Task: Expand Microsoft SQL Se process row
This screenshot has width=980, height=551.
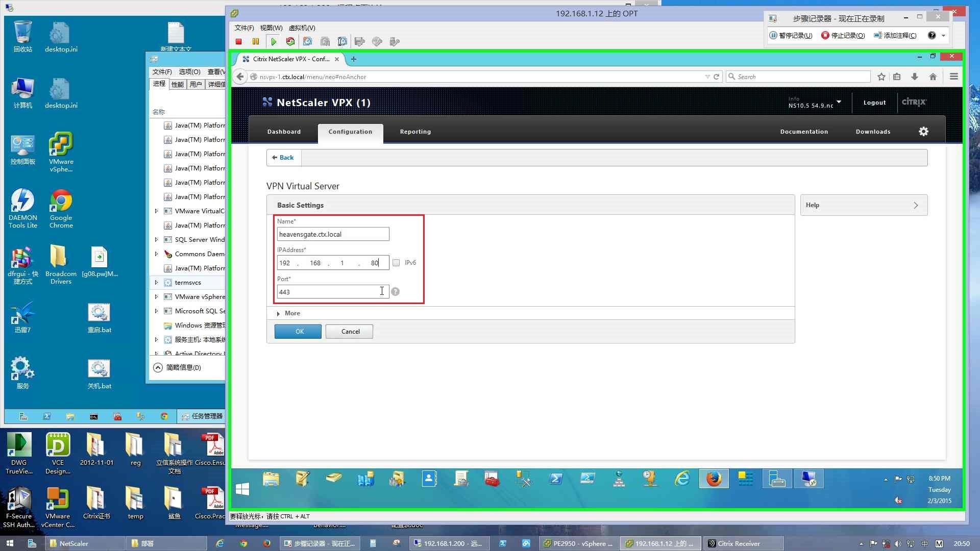Action: [156, 311]
